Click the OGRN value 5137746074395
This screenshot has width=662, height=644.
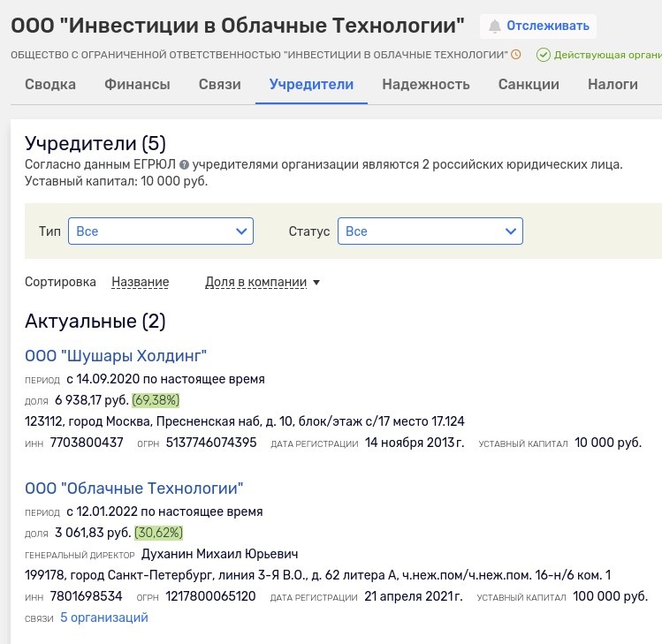[x=211, y=443]
